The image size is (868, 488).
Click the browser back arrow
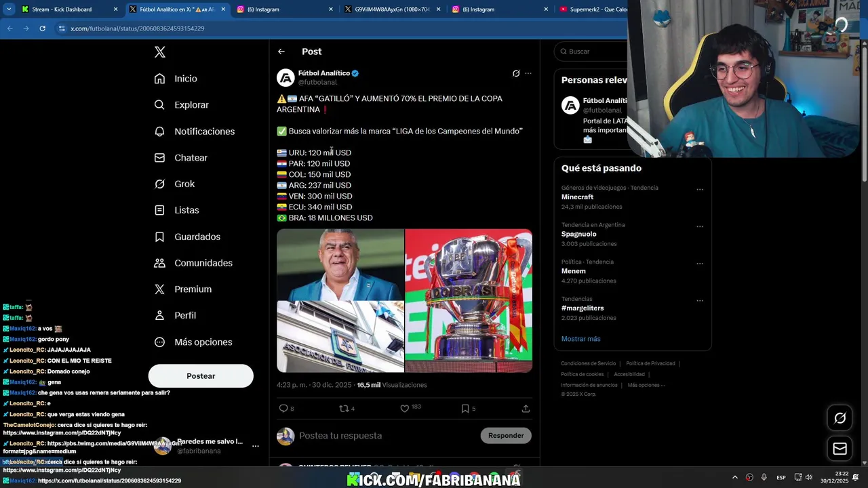click(10, 28)
